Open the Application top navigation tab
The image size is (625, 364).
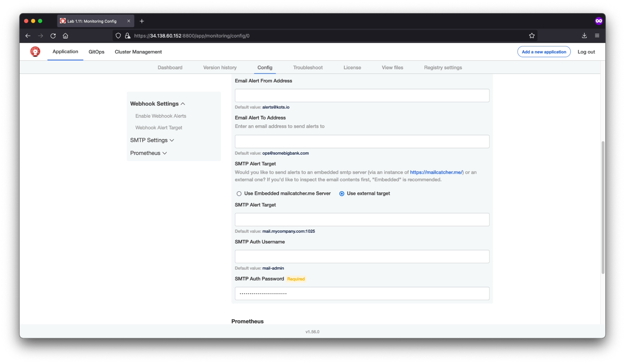(65, 52)
